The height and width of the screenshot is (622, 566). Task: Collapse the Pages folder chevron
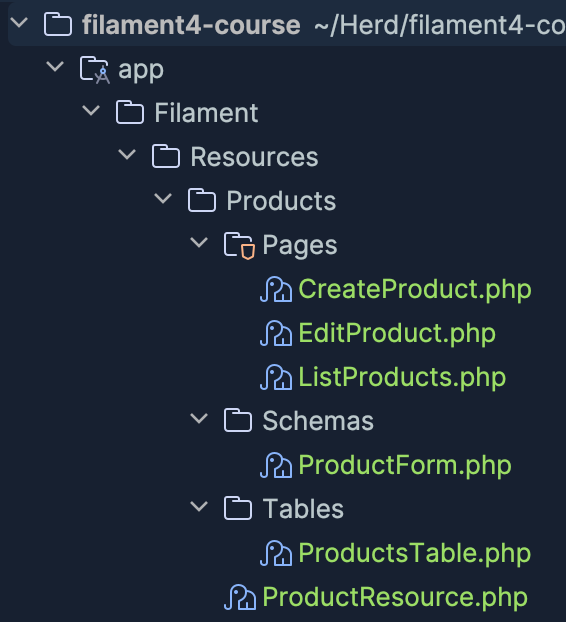[x=199, y=242]
